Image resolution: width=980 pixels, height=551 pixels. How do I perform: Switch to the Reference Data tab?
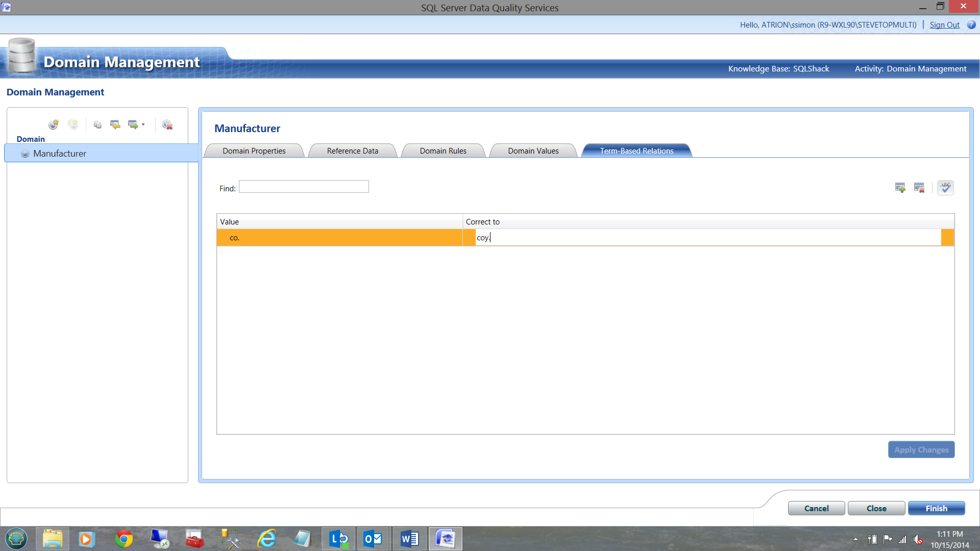352,151
